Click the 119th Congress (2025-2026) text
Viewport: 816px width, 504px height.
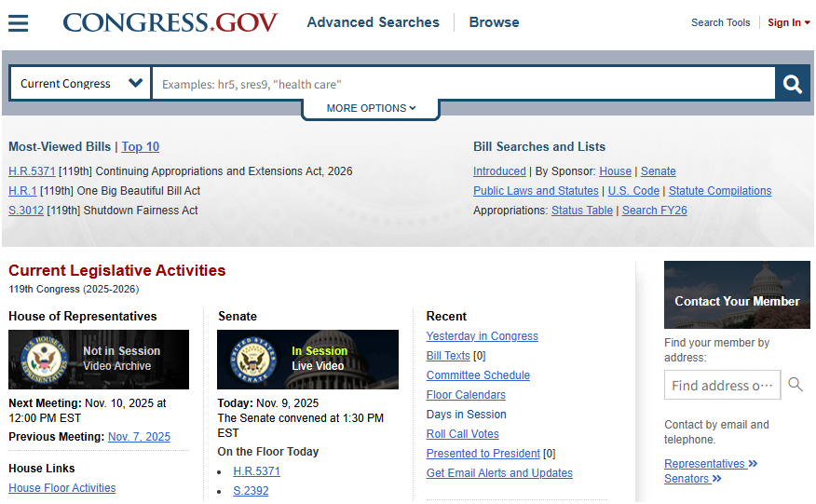(x=74, y=289)
